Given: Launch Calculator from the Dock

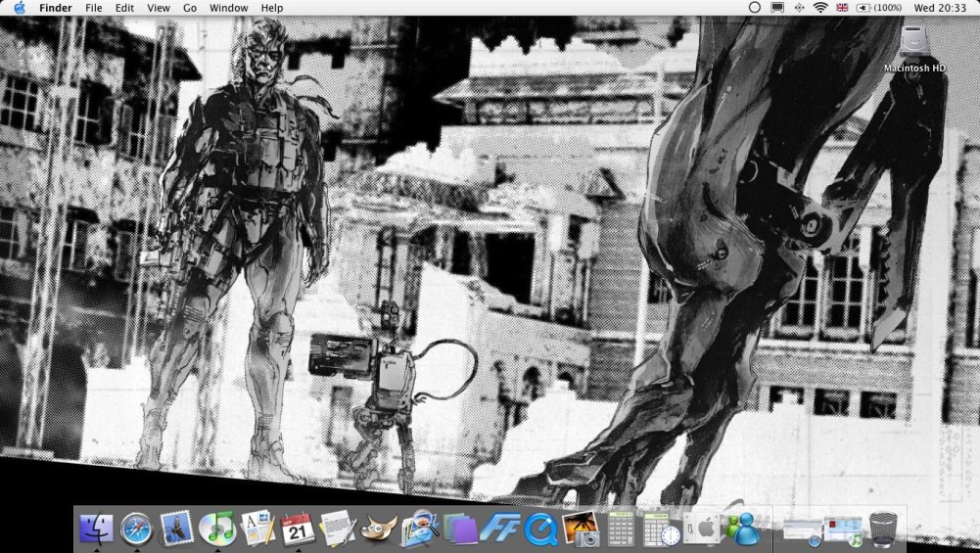Looking at the screenshot, I should coord(622,529).
